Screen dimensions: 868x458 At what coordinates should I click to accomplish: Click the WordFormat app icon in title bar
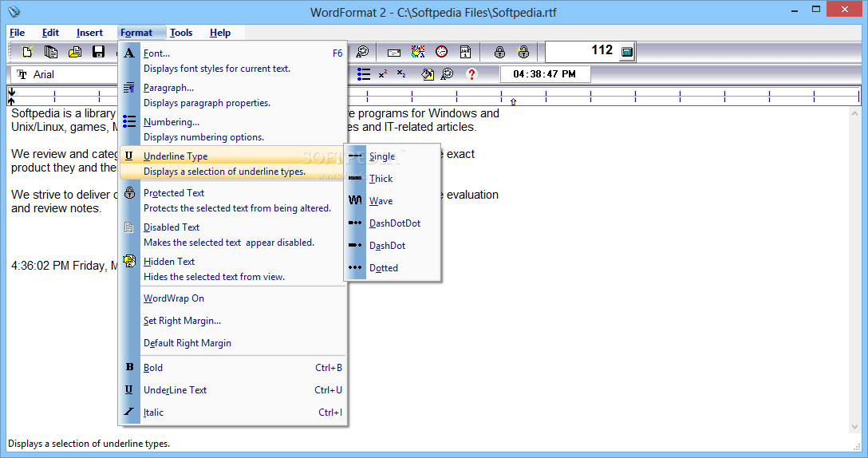[x=14, y=10]
